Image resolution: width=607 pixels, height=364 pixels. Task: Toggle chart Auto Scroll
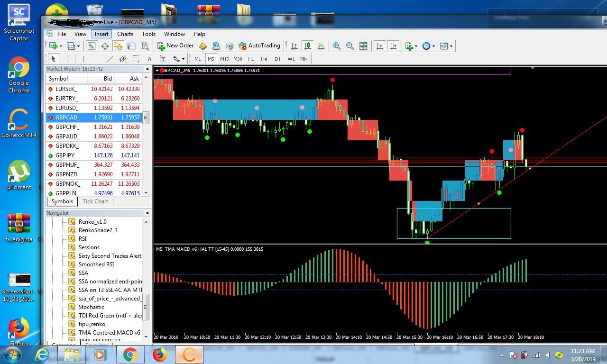[x=379, y=46]
